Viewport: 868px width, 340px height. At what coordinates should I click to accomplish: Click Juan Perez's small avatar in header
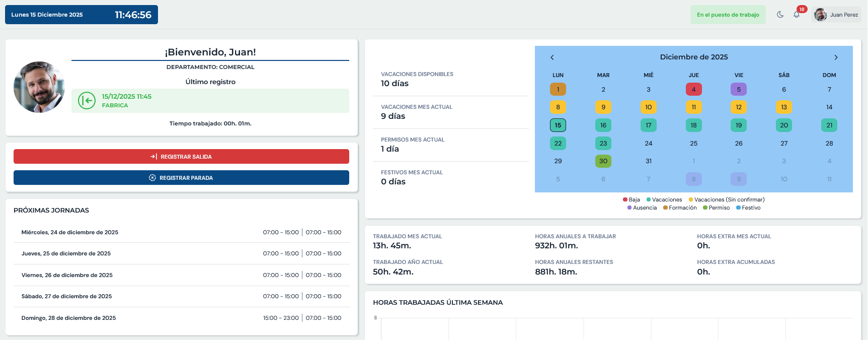click(x=820, y=15)
